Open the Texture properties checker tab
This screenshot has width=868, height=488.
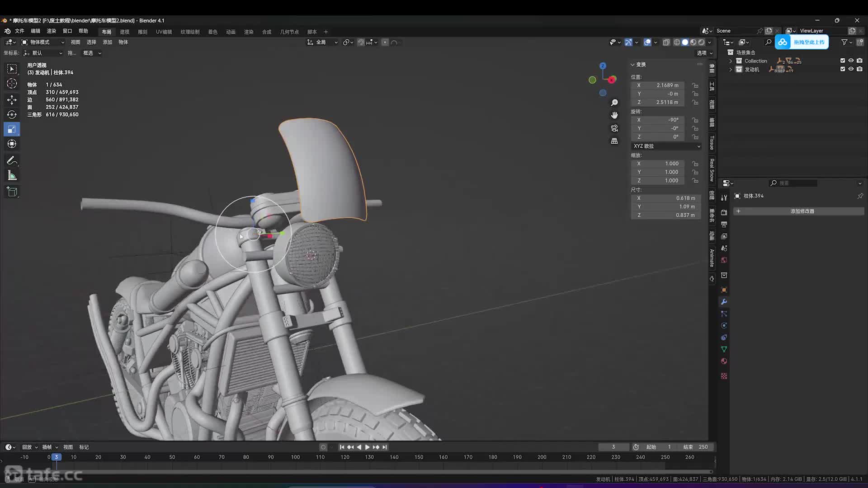tap(724, 376)
